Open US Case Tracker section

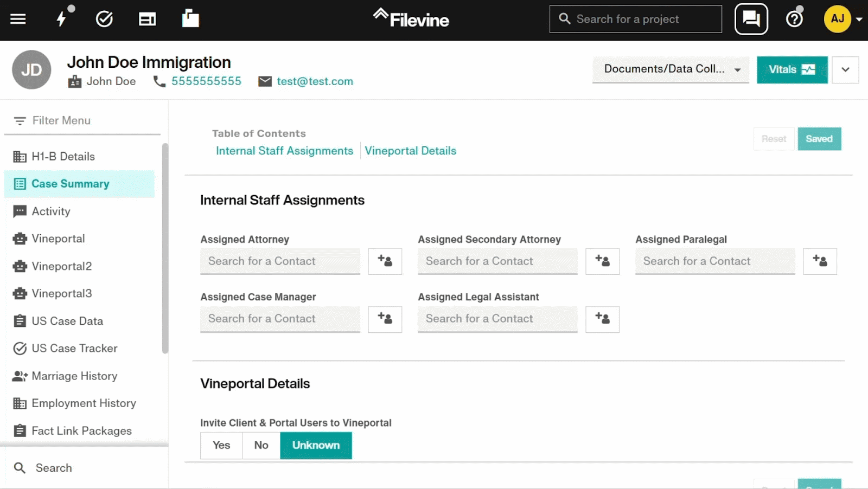79,348
